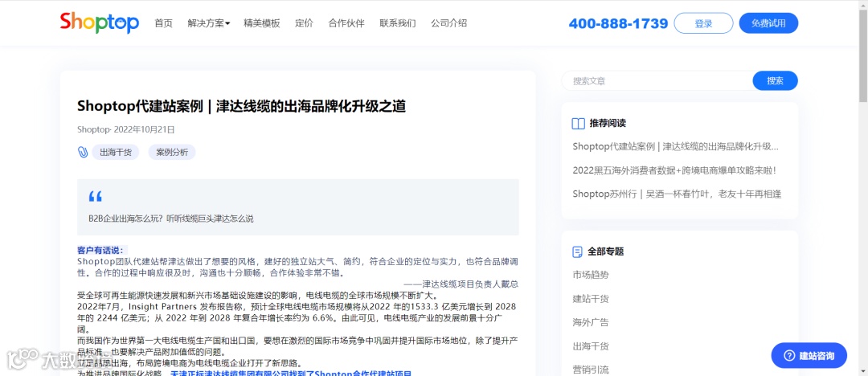Screen dimensions: 868x376
Task: Click the quote text B2B企业出海怎么玩
Action: 171,219
